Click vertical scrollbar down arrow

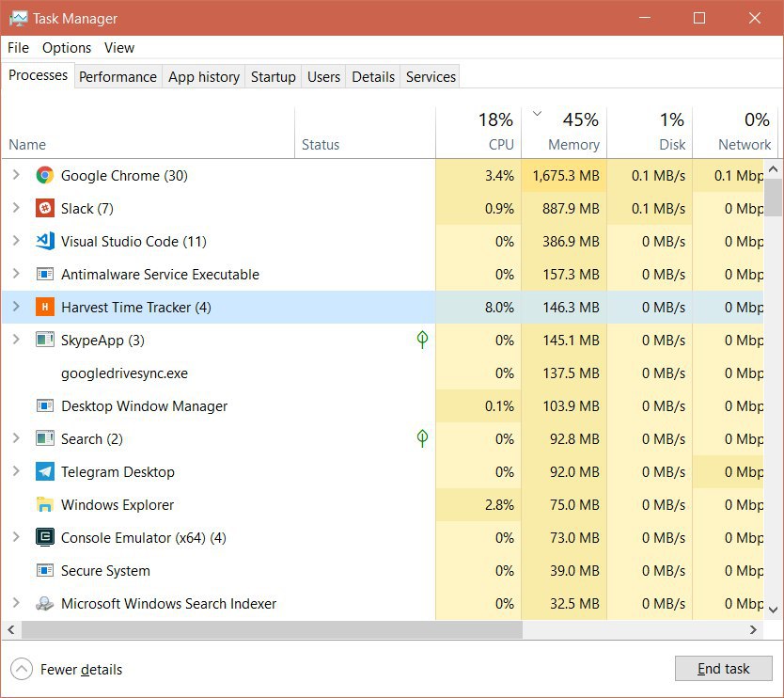tap(773, 610)
